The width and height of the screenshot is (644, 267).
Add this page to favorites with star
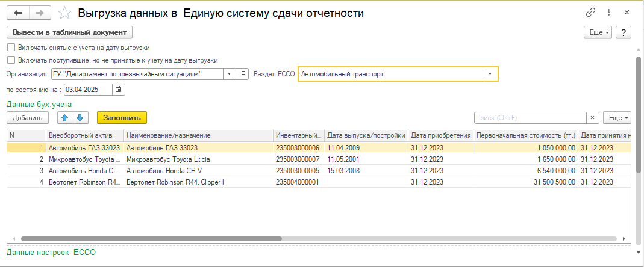(64, 13)
